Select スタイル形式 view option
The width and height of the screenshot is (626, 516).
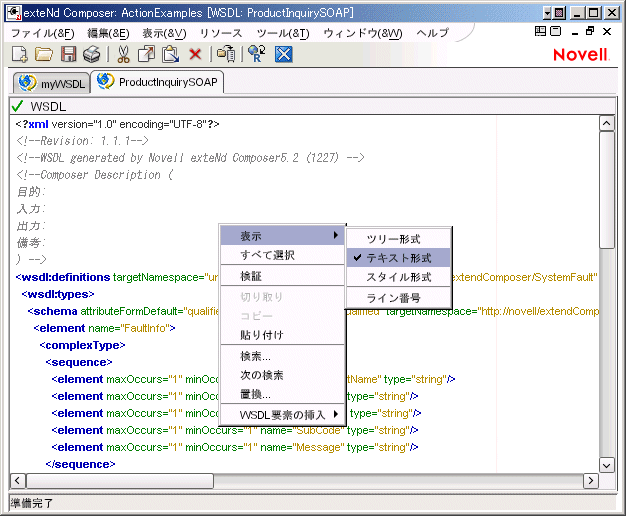point(398,277)
